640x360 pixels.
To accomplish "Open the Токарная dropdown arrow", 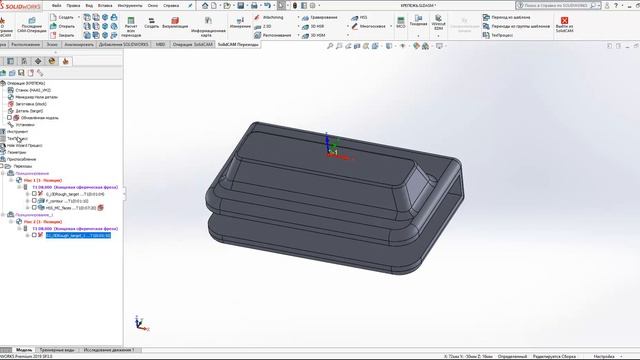I will pyautogui.click(x=418, y=36).
